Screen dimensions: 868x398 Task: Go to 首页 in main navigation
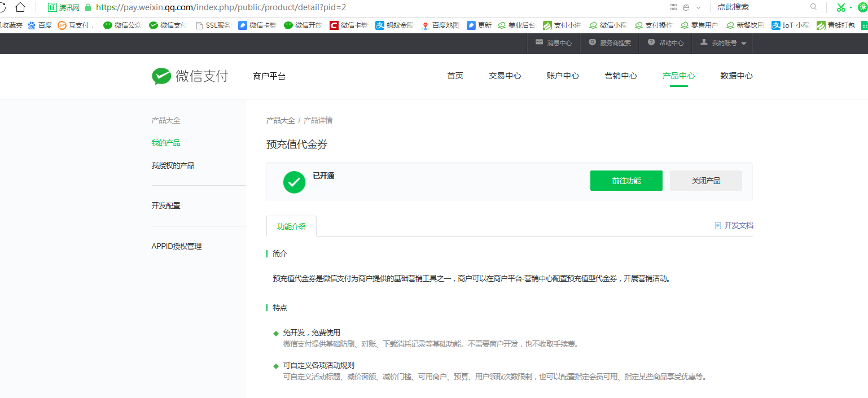(455, 76)
